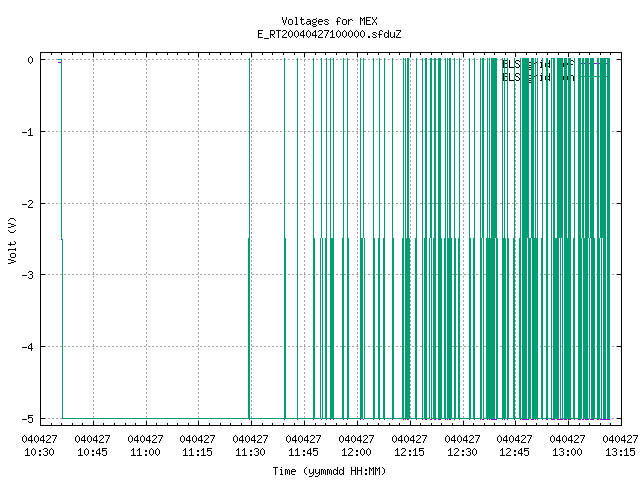Screen dimensions: 640x480
Task: Click the x-axis tick label 11:45
Action: pyautogui.click(x=303, y=452)
